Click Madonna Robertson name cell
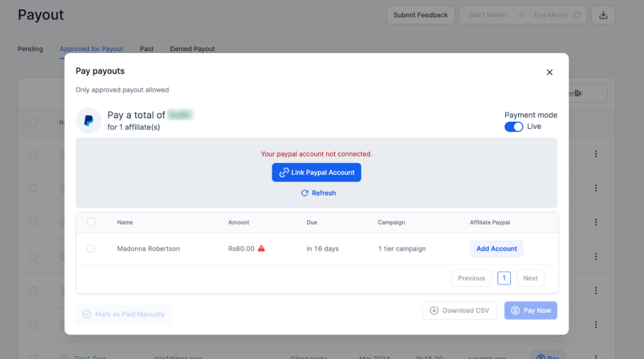The height and width of the screenshot is (359, 644). click(x=149, y=249)
